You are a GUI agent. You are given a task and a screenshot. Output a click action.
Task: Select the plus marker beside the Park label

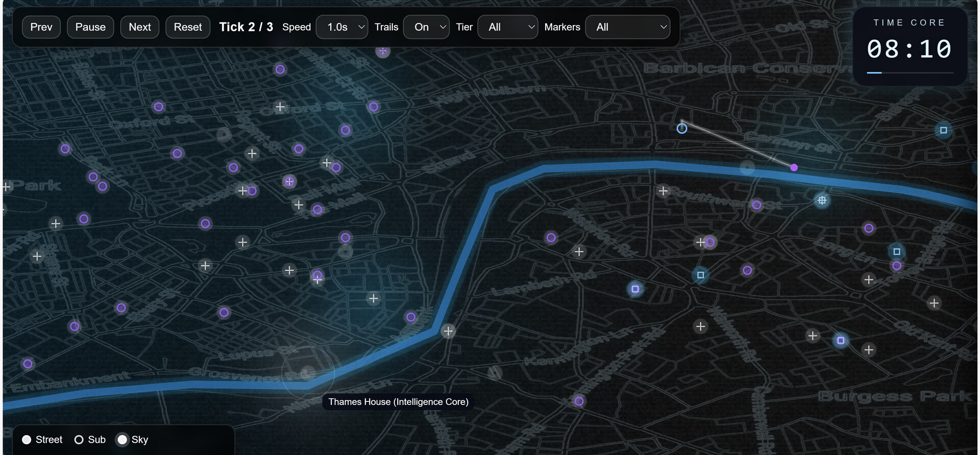pos(6,187)
